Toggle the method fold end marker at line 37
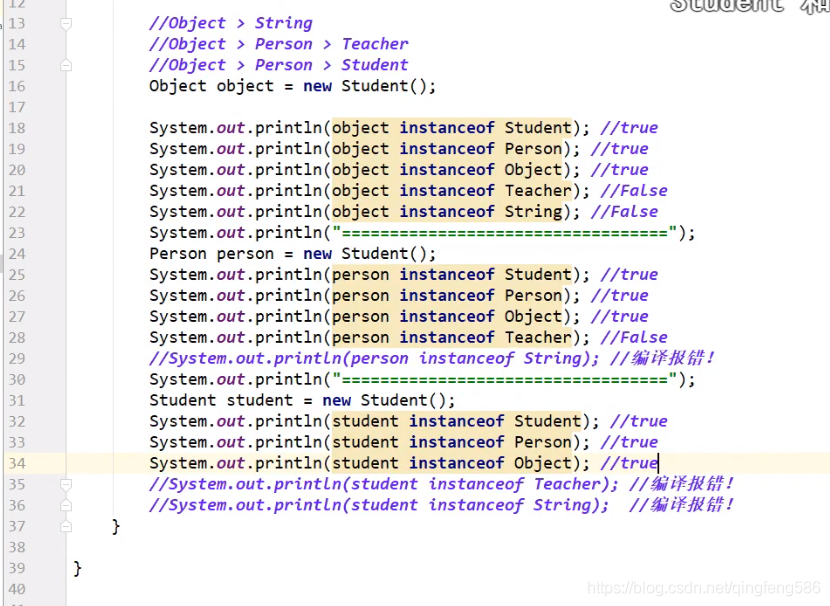This screenshot has width=830, height=606. [x=66, y=527]
